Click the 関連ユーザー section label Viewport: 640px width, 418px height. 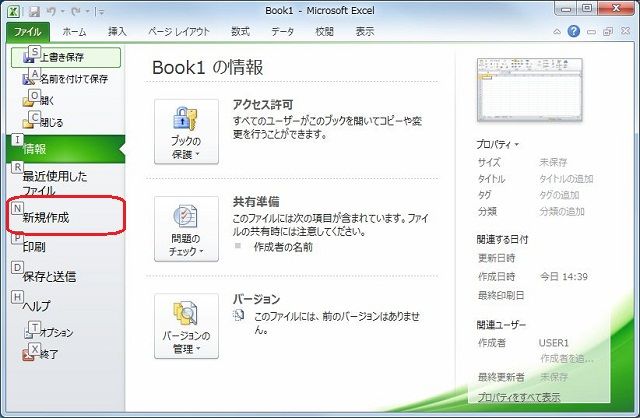(501, 325)
